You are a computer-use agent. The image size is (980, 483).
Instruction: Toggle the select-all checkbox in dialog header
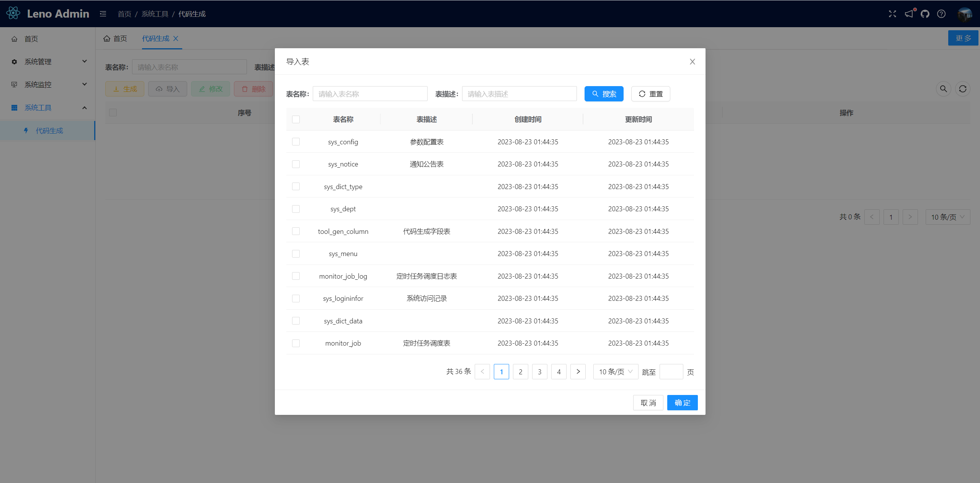296,119
